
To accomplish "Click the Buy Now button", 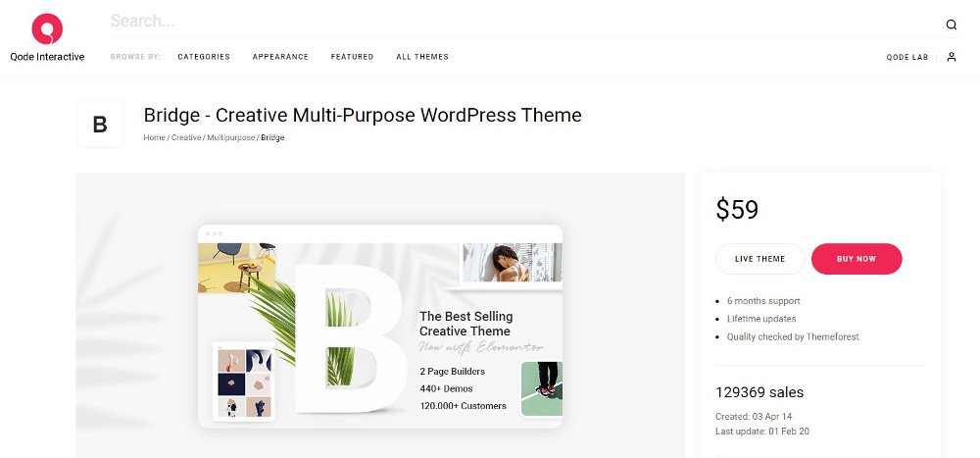I will tap(857, 259).
